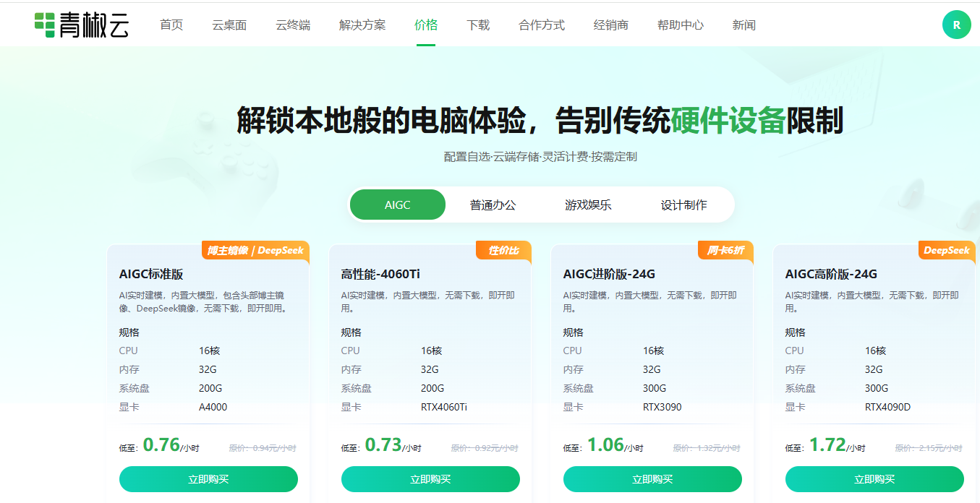
Task: Click the A4000 graphics card value
Action: click(213, 407)
